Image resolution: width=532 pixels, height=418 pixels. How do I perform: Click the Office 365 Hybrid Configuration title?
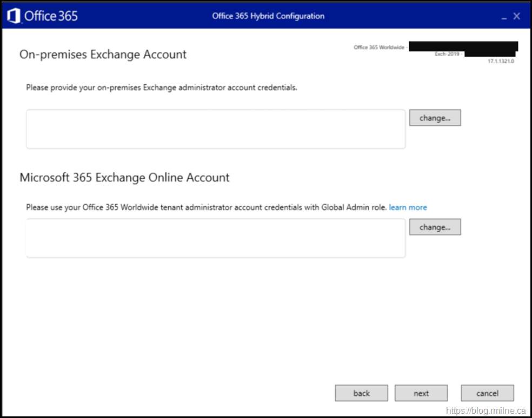point(268,16)
